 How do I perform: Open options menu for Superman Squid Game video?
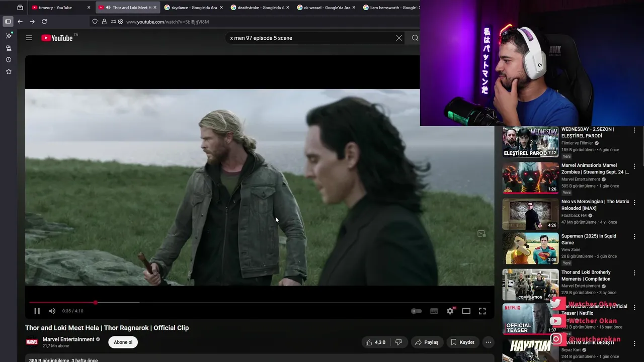pos(634,237)
